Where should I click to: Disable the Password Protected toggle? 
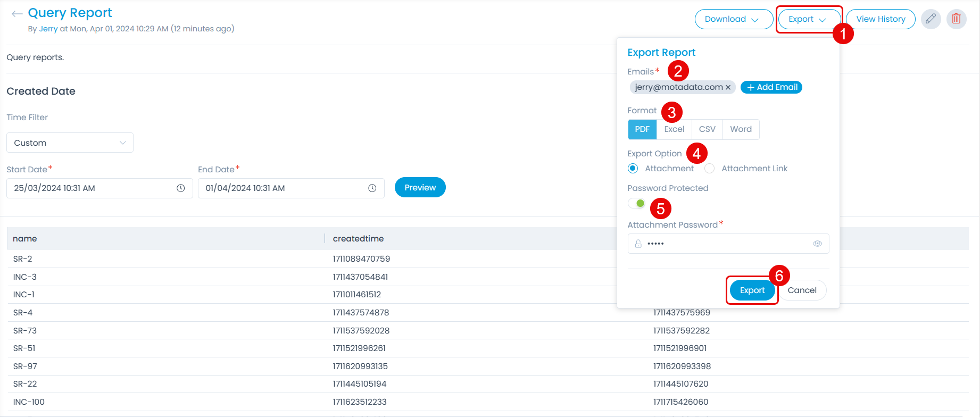point(637,203)
